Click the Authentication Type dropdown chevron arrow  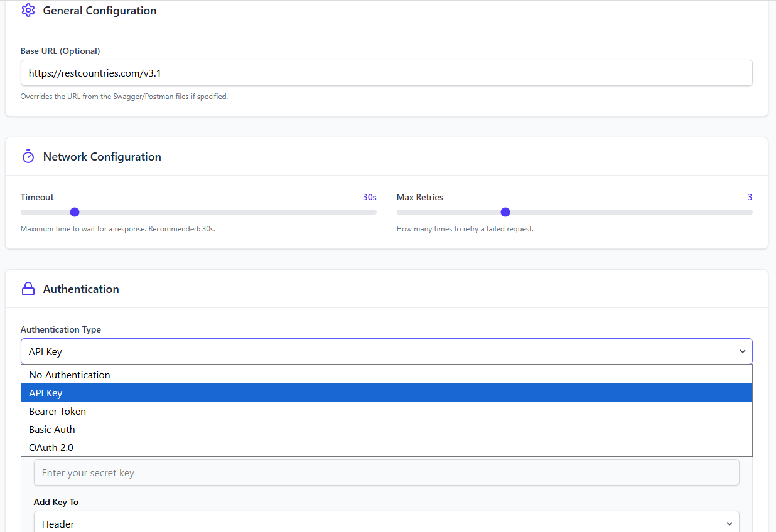[x=743, y=352]
